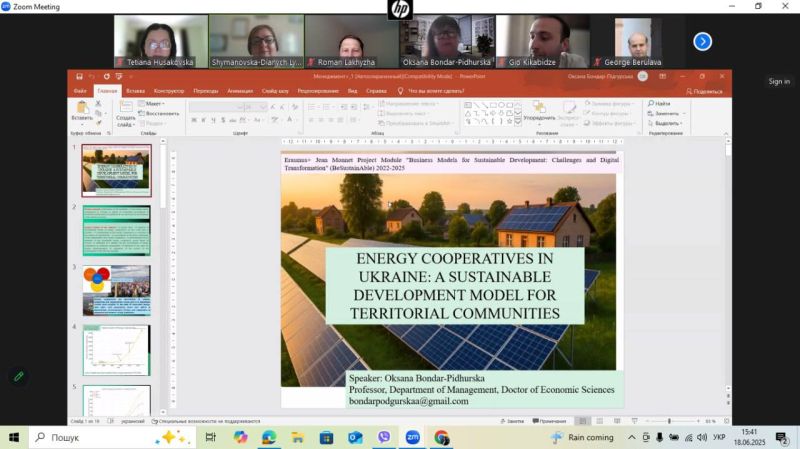This screenshot has width=800, height=449.
Task: Select slide 3 thumbnail in the panel
Action: point(116,290)
